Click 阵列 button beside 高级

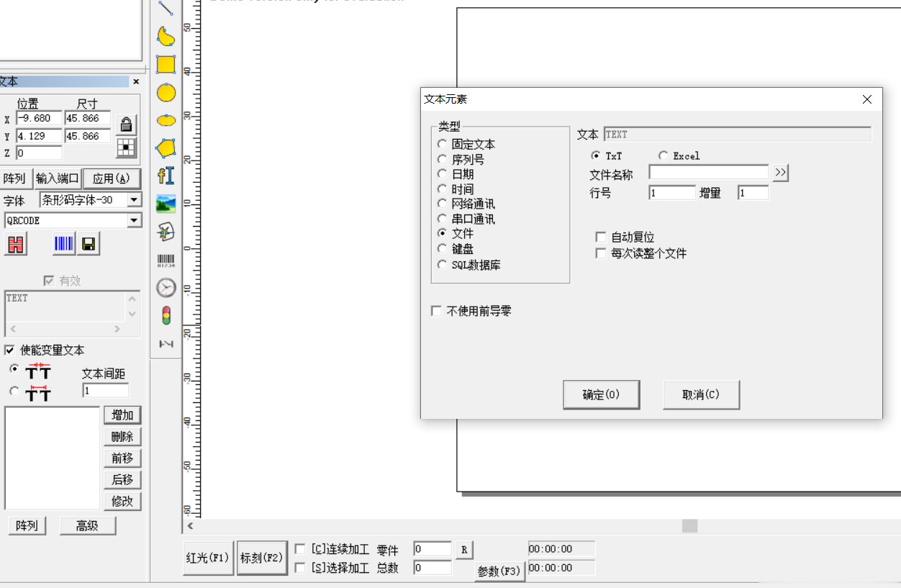[x=27, y=526]
